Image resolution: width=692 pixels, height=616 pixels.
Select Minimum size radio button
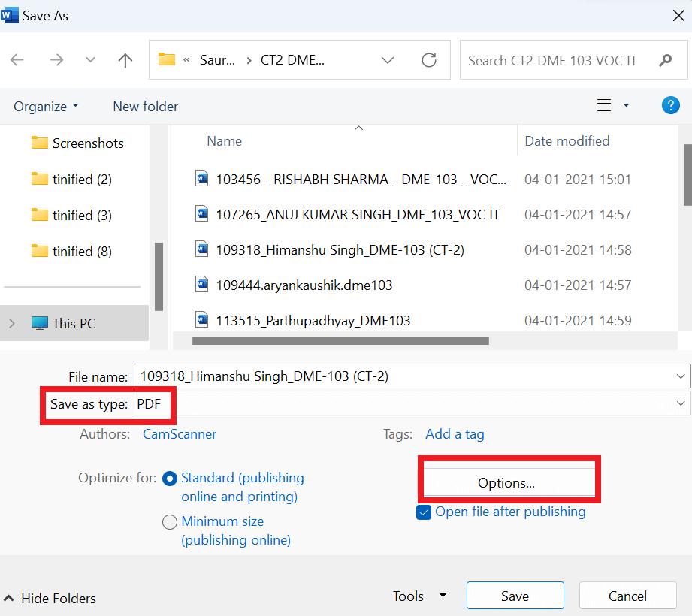170,522
